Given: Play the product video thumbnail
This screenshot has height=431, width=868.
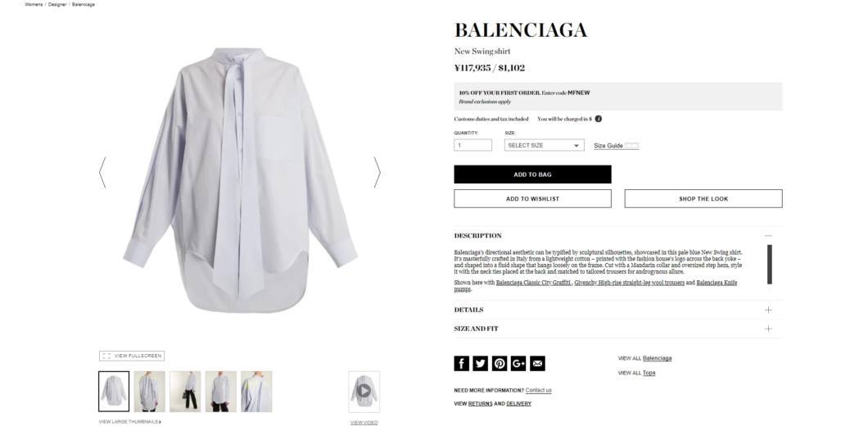Looking at the screenshot, I should pyautogui.click(x=364, y=392).
